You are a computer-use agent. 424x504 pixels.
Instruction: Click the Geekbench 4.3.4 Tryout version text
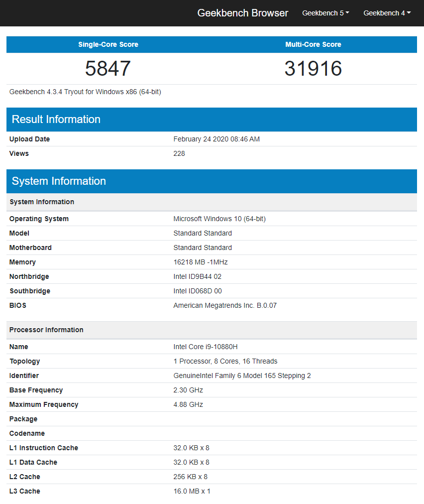coord(85,92)
